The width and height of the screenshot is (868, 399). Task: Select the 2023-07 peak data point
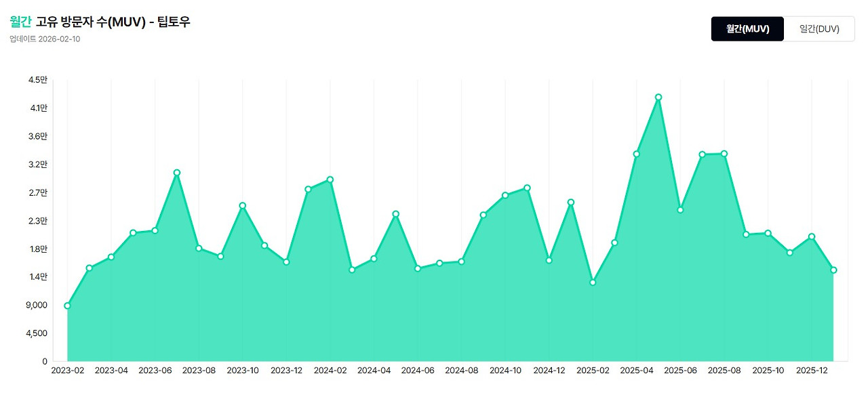tap(176, 173)
